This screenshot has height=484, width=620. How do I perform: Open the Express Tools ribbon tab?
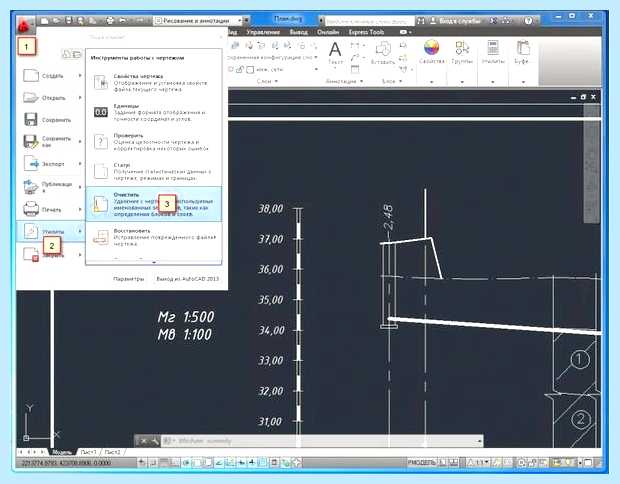pos(366,32)
